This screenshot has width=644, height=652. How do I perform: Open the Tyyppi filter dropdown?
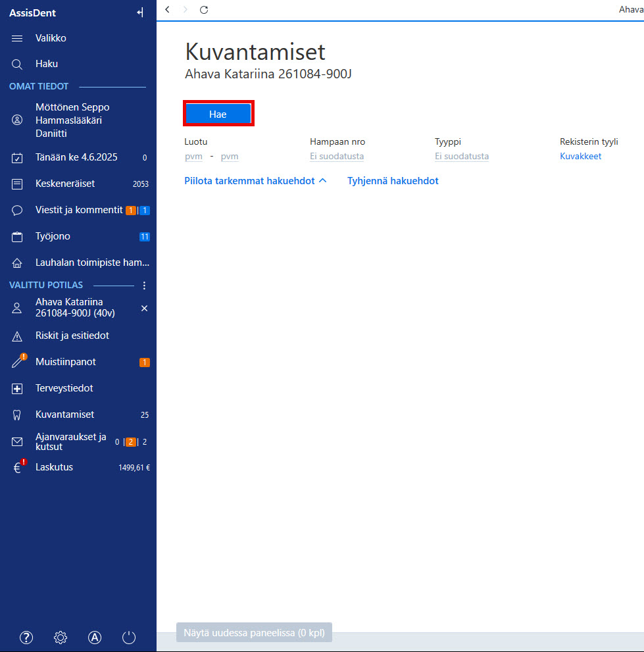click(x=462, y=157)
